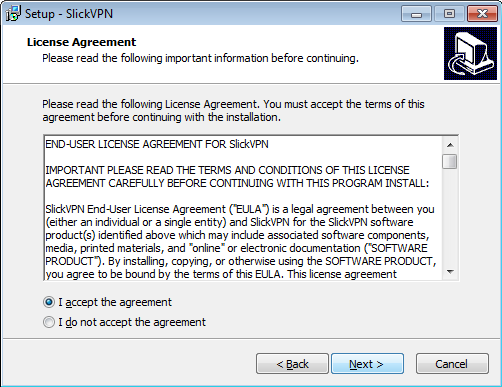The height and width of the screenshot is (387, 502).
Task: Cancel the SlickVPN setup
Action: (x=452, y=364)
